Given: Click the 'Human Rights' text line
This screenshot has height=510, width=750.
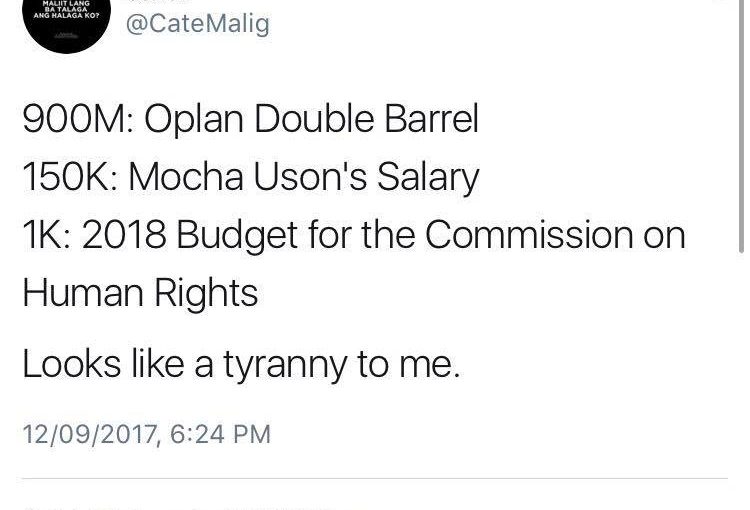Looking at the screenshot, I should click(140, 293).
